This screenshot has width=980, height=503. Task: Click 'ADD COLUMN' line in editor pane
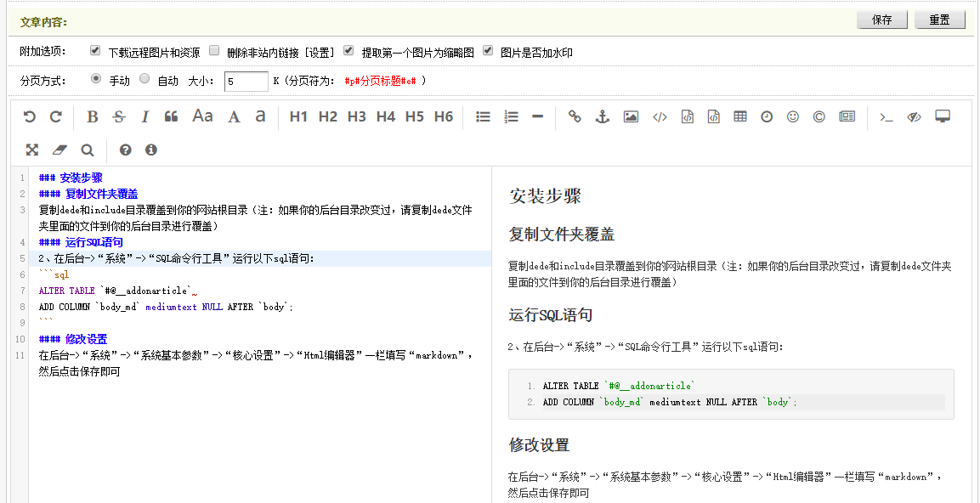pyautogui.click(x=166, y=307)
